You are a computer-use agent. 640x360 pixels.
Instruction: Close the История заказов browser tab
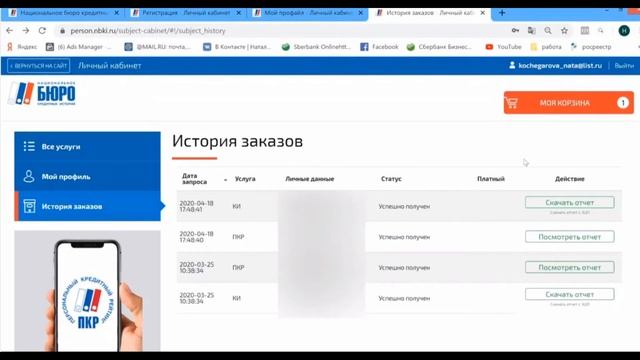pos(482,13)
